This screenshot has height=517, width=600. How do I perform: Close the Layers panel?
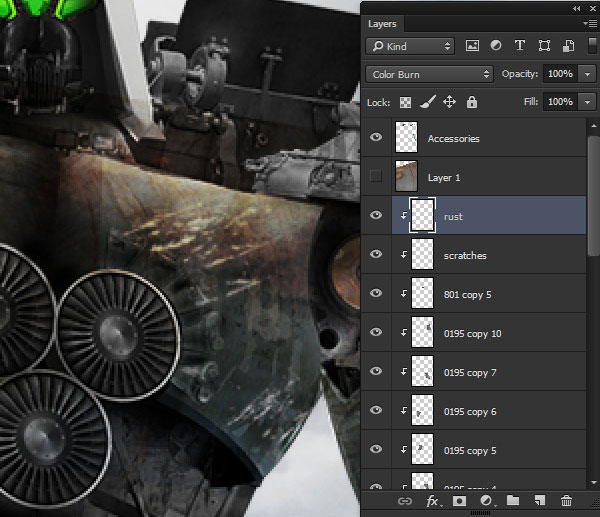tap(593, 8)
